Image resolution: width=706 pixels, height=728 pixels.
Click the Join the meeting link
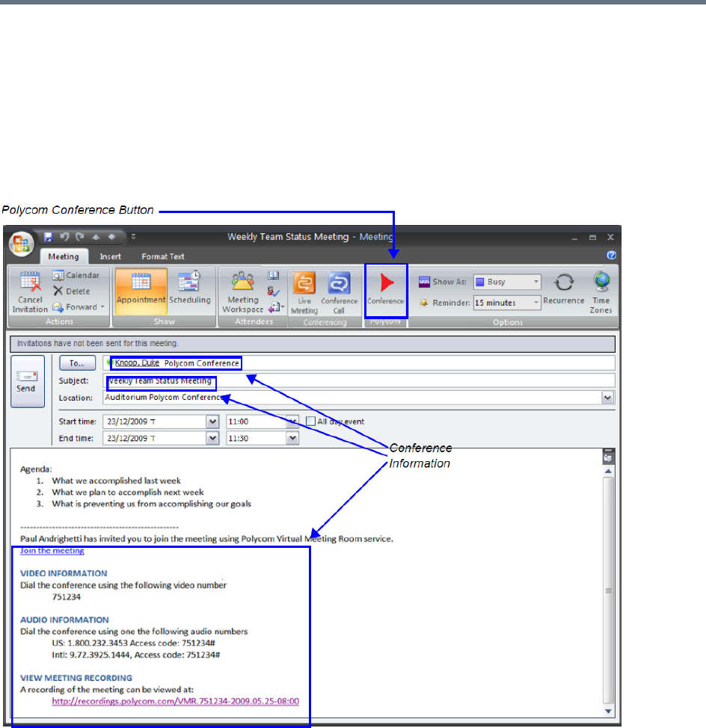[52, 551]
